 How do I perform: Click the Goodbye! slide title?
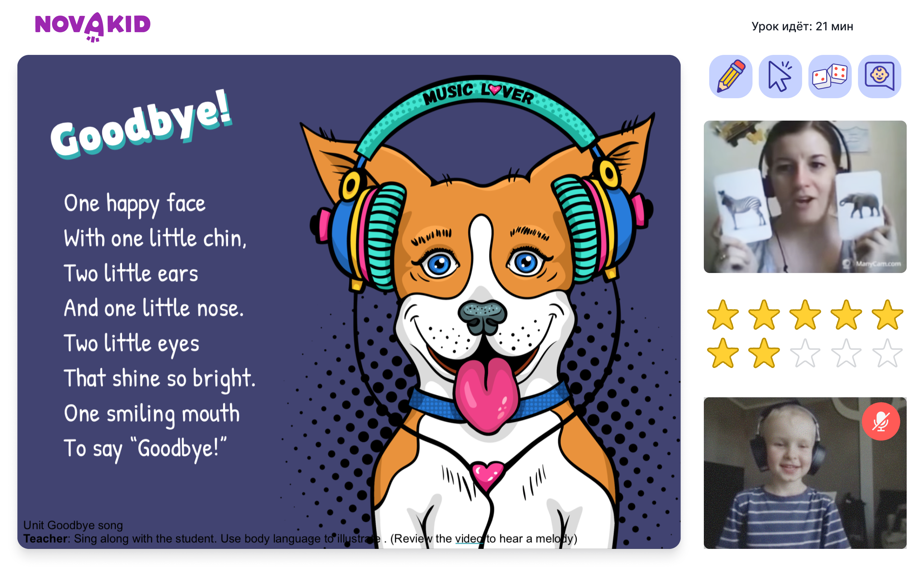point(141,124)
